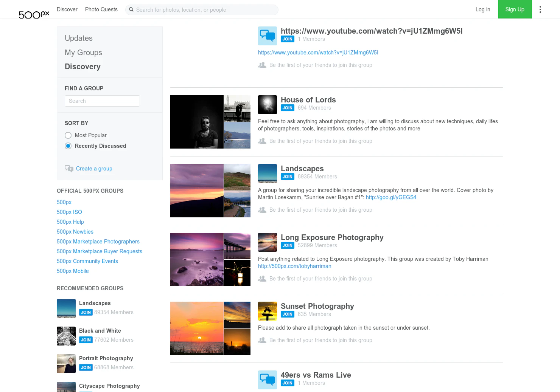This screenshot has height=392, width=560.
Task: Click the Create a group chat icon
Action: (x=69, y=169)
